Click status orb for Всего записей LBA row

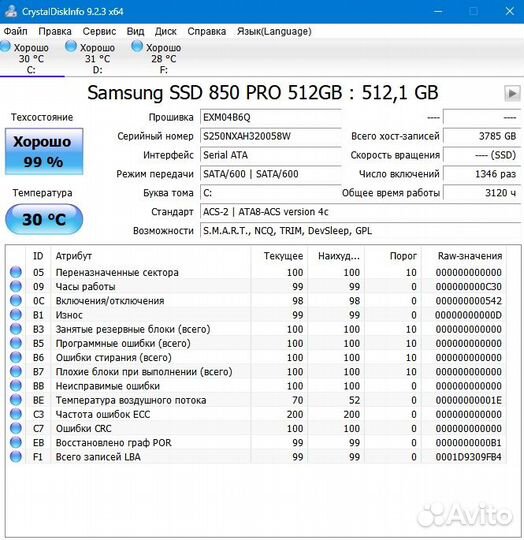coord(15,457)
